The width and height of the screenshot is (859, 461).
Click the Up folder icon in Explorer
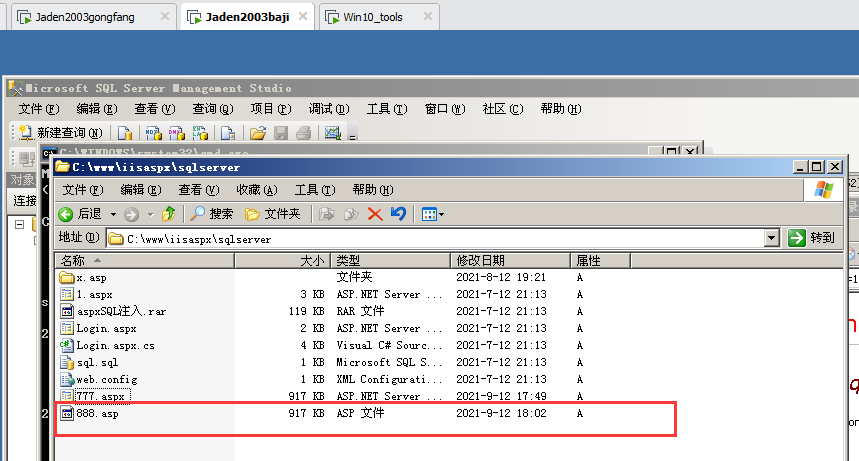pyautogui.click(x=168, y=214)
